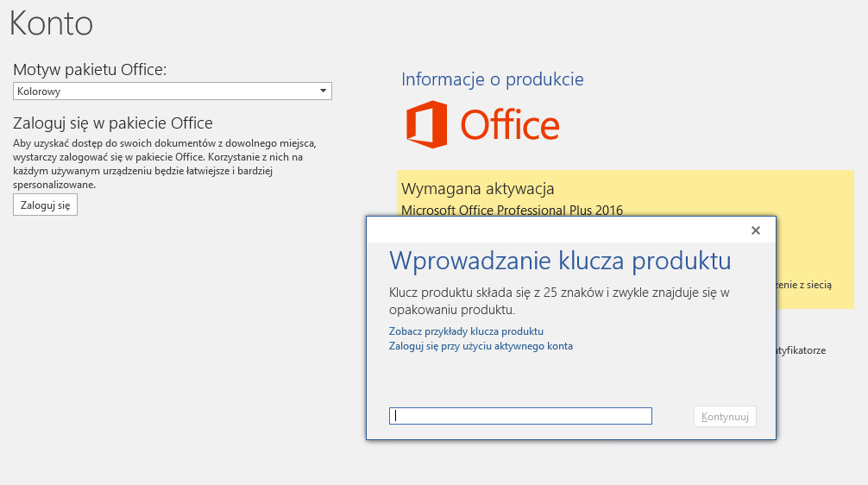Image resolution: width=868 pixels, height=485 pixels.
Task: Click Zaloguj się w pakiecie Office heading
Action: pos(113,123)
